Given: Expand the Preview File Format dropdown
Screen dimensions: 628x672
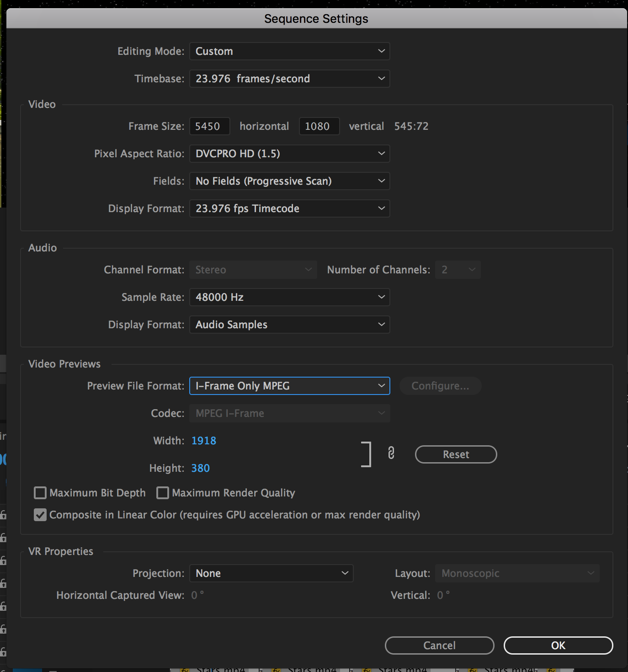Looking at the screenshot, I should click(290, 386).
